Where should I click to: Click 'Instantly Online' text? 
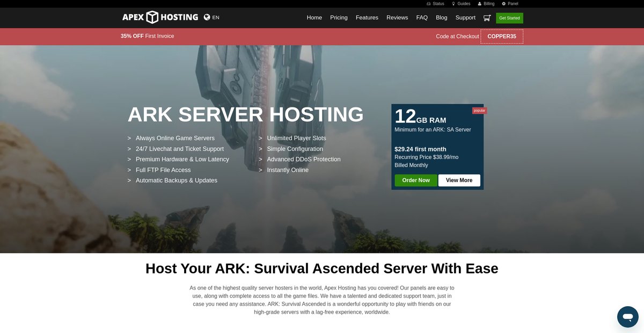pos(288,170)
